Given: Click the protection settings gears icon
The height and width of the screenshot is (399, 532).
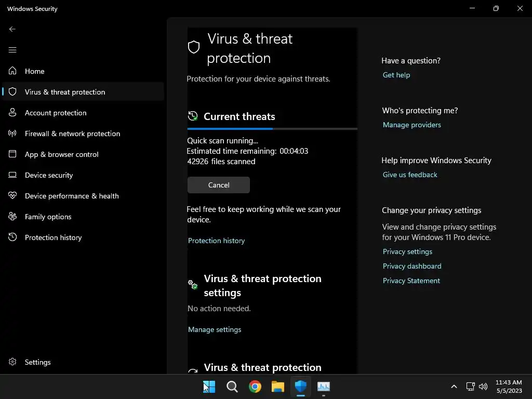Looking at the screenshot, I should pos(193,284).
